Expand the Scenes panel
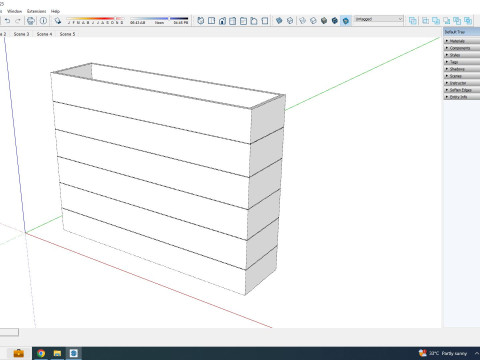Screen dimensions: 480x360 click(x=462, y=76)
